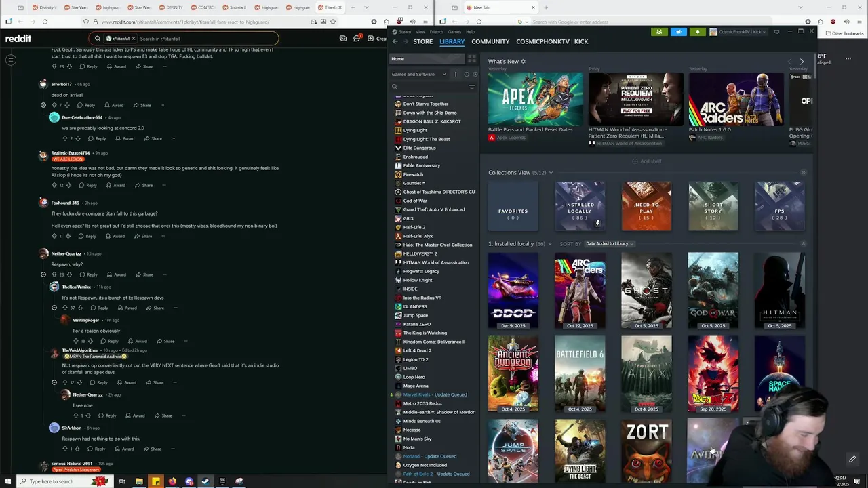
Task: Open Reddit side navigation hamburger menu
Action: (x=11, y=60)
